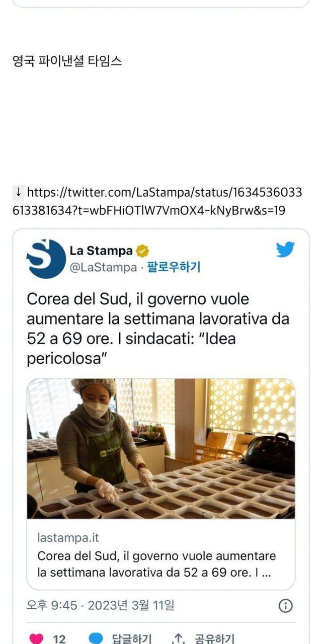Like the tweet with the heart icon
This screenshot has width=322, height=644.
pos(36,639)
